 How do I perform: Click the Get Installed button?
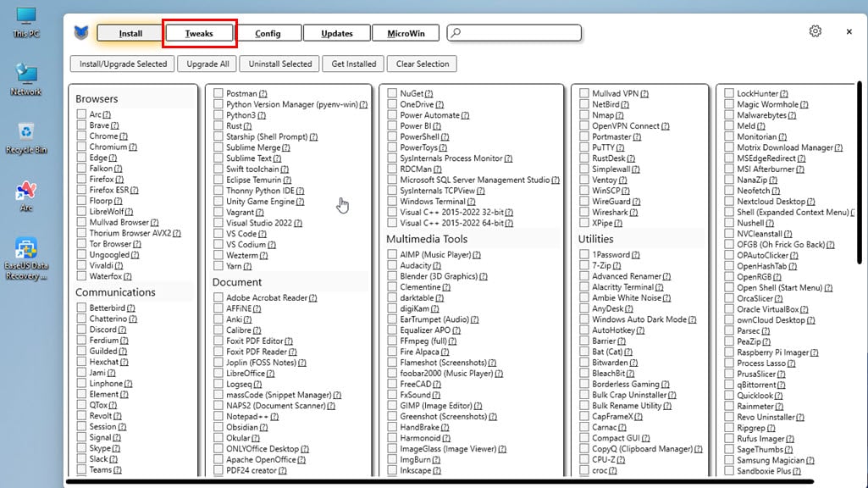point(354,64)
